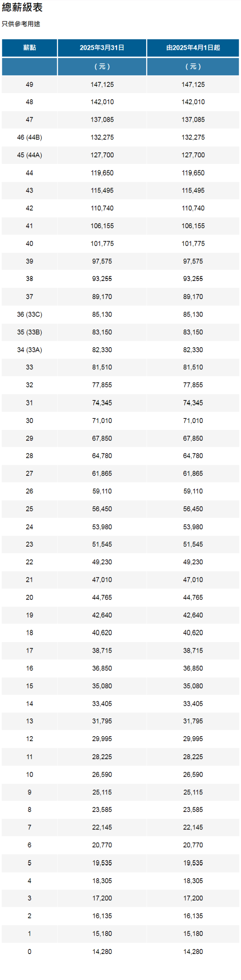This screenshot has width=241, height=980.
Task: Click 147,125 in the March 31 column
Action: [102, 85]
